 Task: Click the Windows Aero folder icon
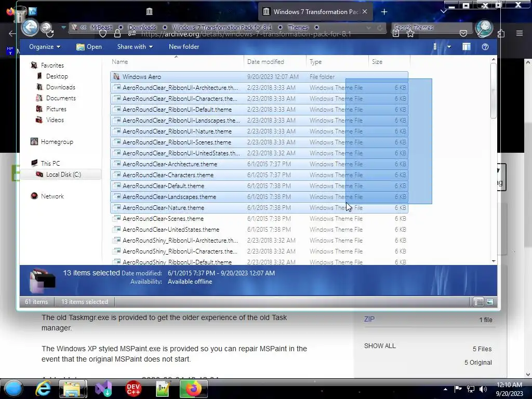(116, 77)
